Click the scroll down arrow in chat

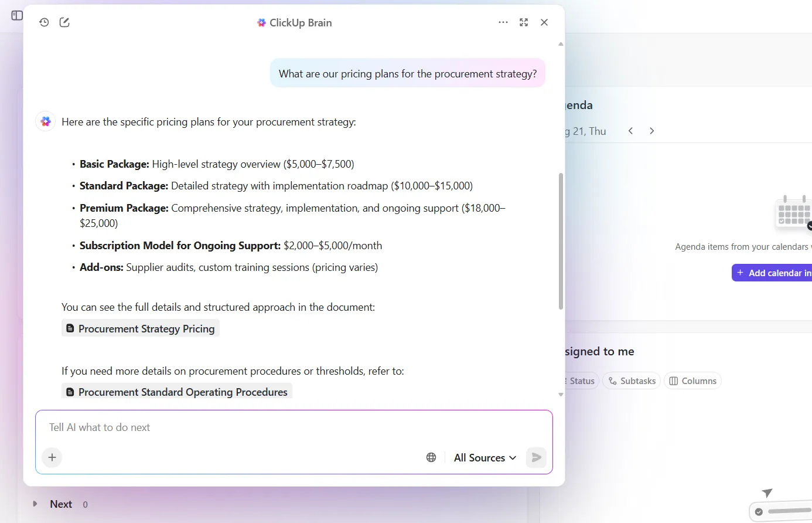(x=561, y=395)
